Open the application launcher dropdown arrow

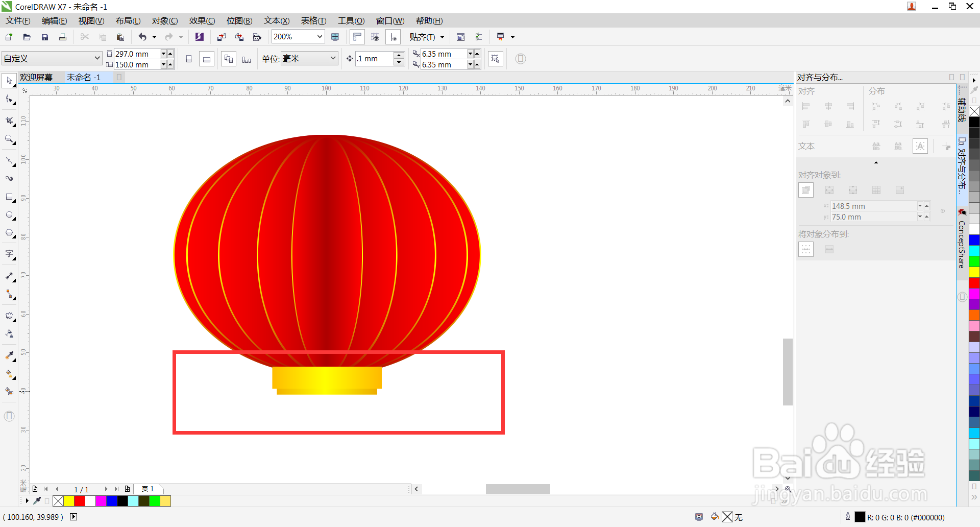[x=512, y=37]
